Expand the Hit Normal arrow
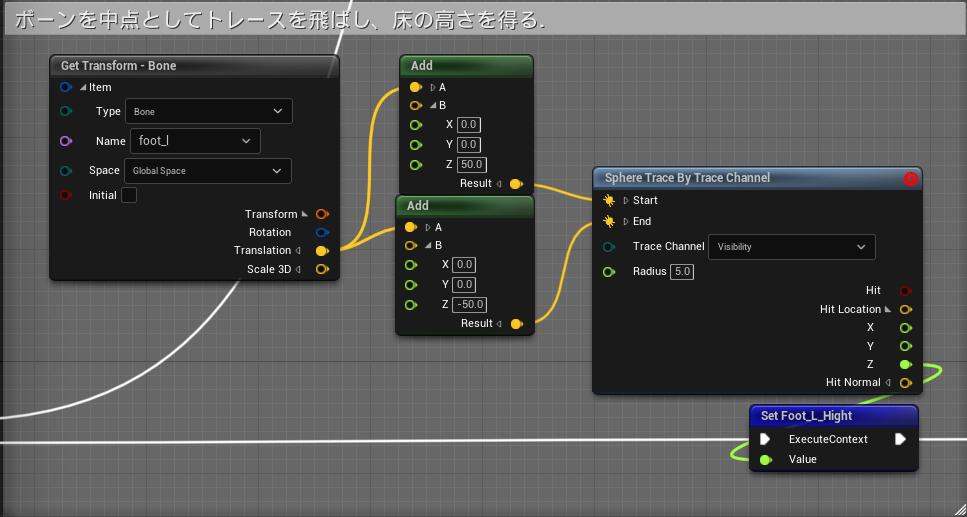Image resolution: width=967 pixels, height=517 pixels. pos(888,383)
